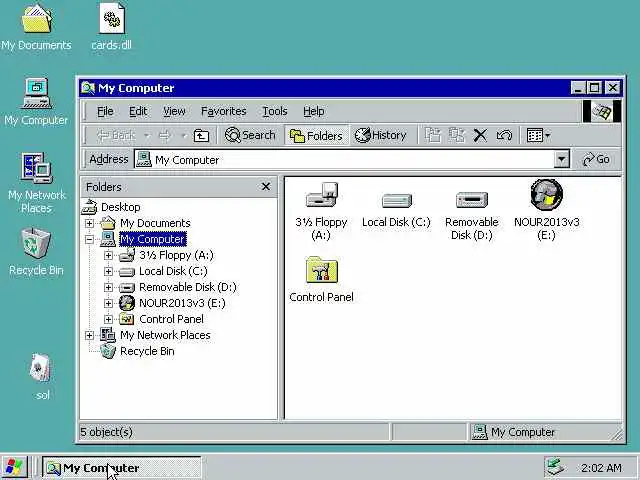Click the window resize grip corner
The width and height of the screenshot is (640, 480).
click(618, 435)
